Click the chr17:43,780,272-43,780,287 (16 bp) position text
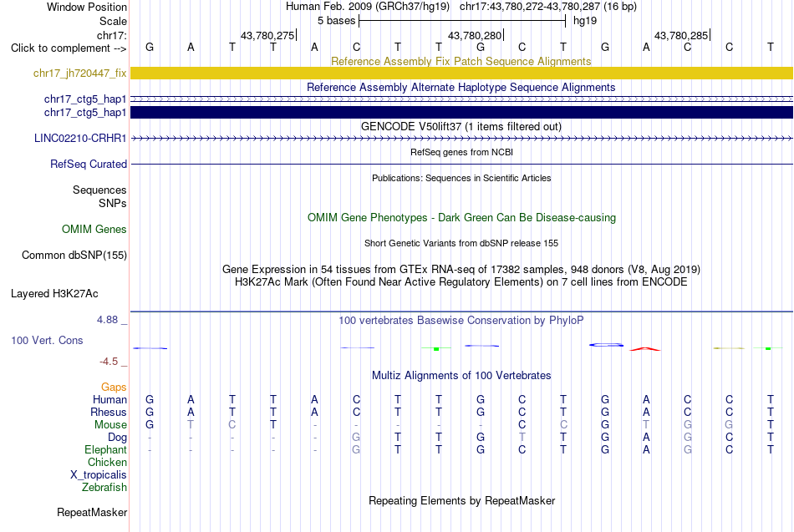 [548, 7]
